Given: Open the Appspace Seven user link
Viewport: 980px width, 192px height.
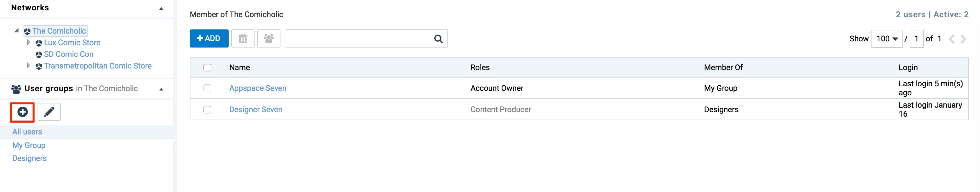Looking at the screenshot, I should [257, 88].
